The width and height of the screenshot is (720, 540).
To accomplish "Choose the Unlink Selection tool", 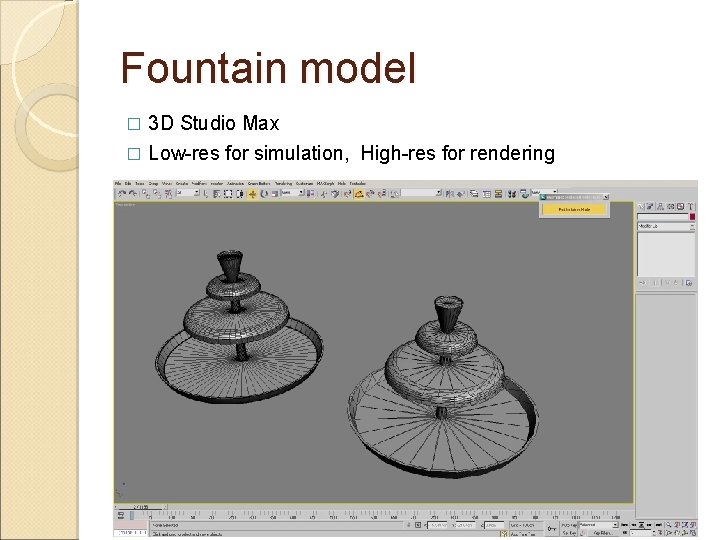I will tap(157, 194).
